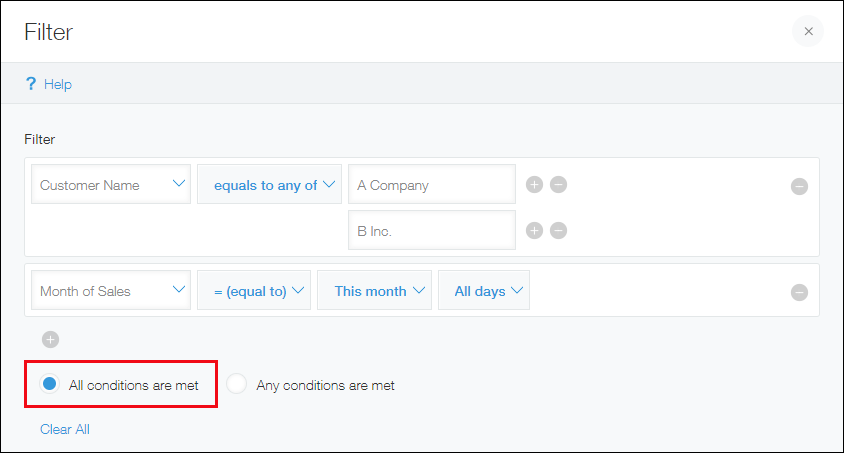Close the Filter dialog

pyautogui.click(x=808, y=31)
